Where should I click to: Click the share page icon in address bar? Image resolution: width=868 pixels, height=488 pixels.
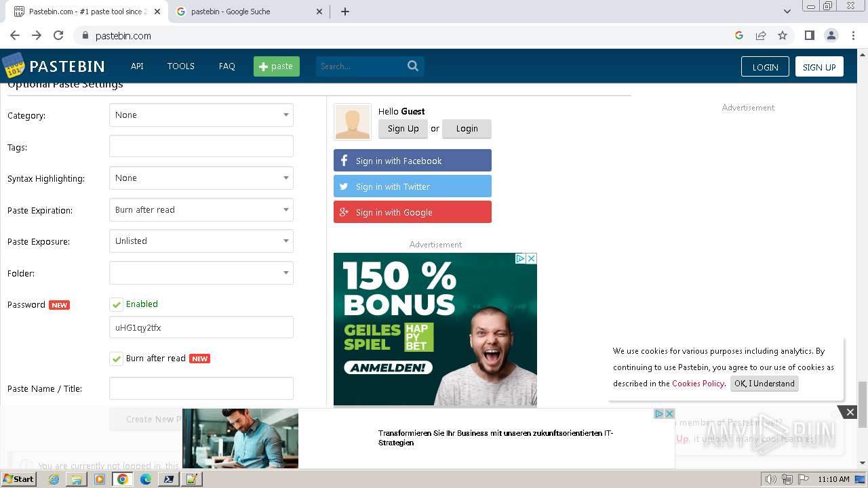coord(761,35)
